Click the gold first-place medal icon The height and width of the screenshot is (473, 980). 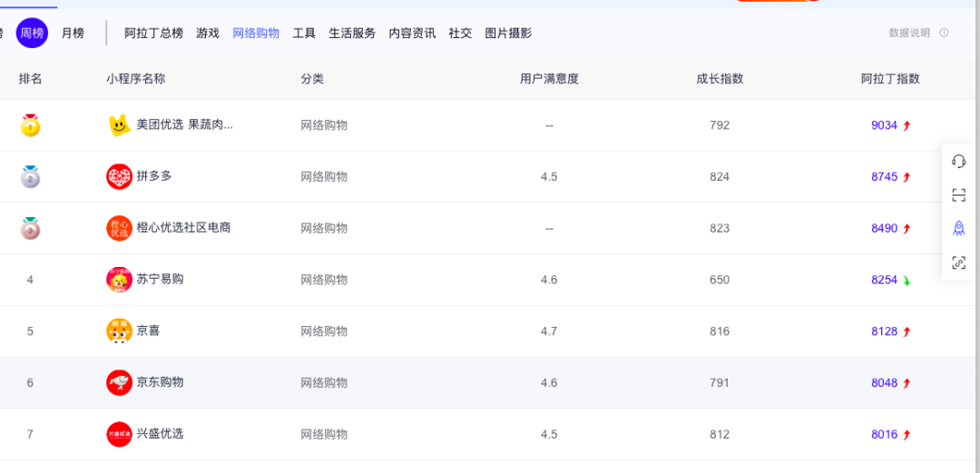click(x=30, y=125)
